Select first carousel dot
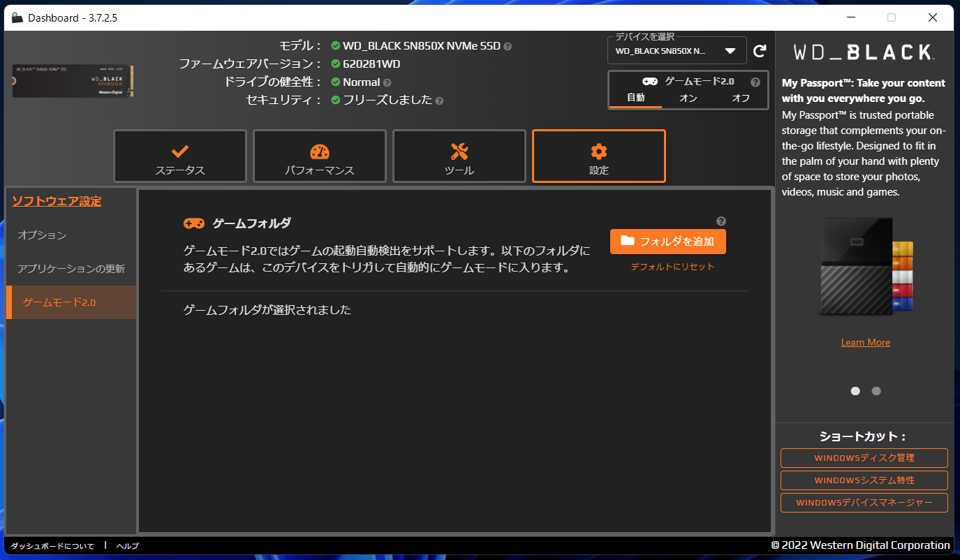 click(x=855, y=391)
